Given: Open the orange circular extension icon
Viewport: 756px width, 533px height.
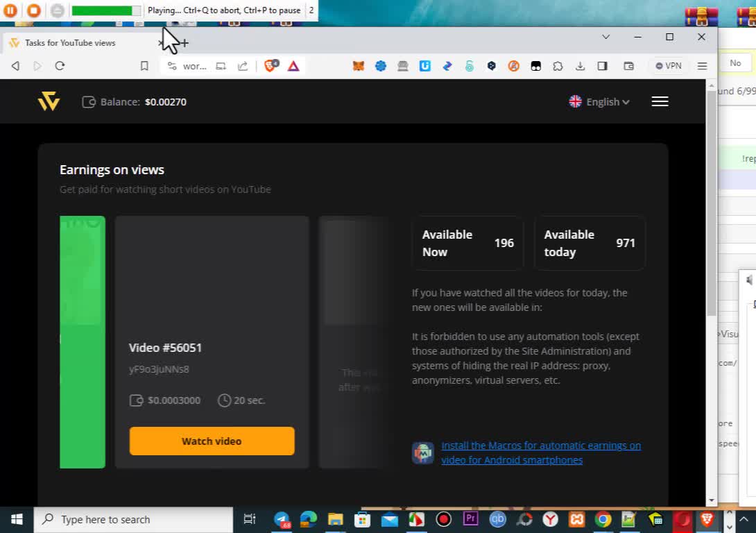Looking at the screenshot, I should click(513, 66).
